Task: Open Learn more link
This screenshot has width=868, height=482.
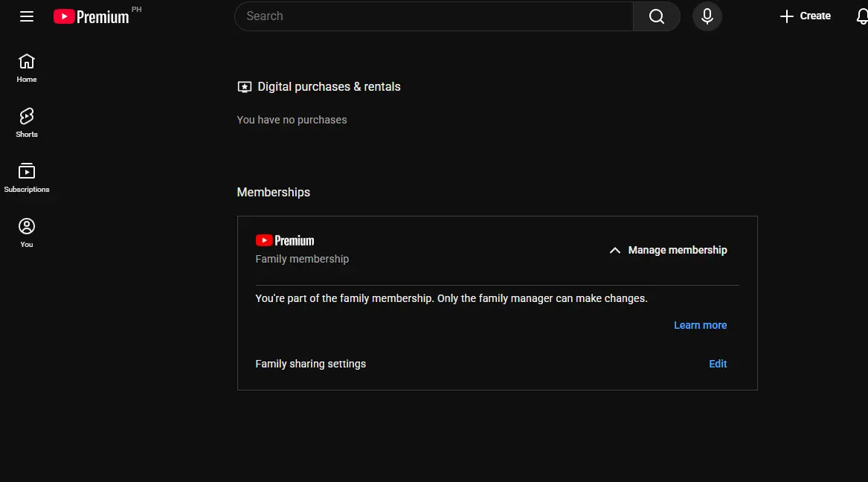Action: (x=700, y=325)
